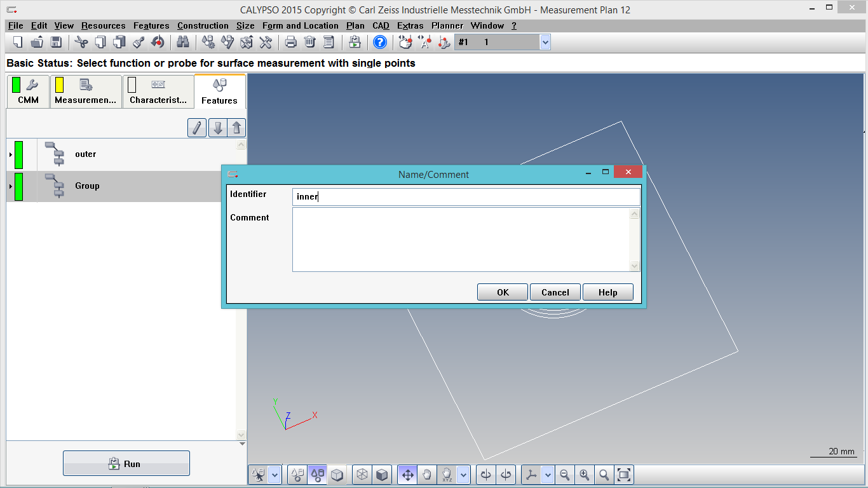Cut selection using the scissors icon
The image size is (868, 488).
tap(81, 42)
